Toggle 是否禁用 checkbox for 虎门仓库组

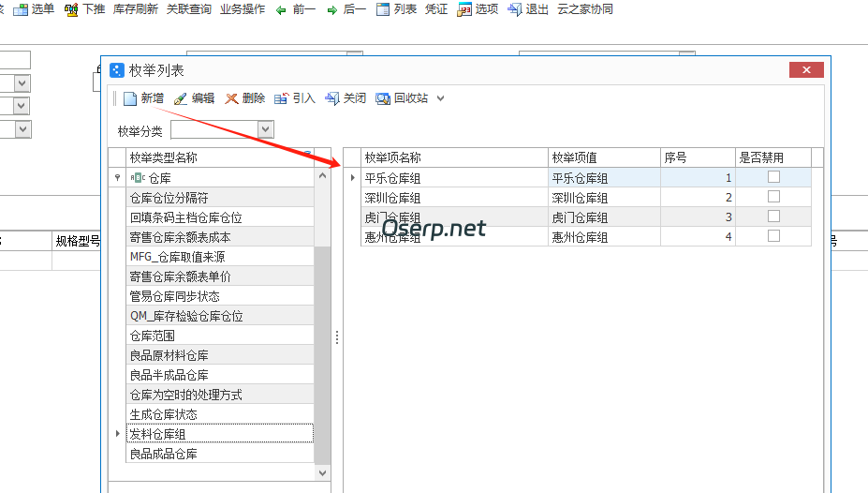click(x=773, y=216)
